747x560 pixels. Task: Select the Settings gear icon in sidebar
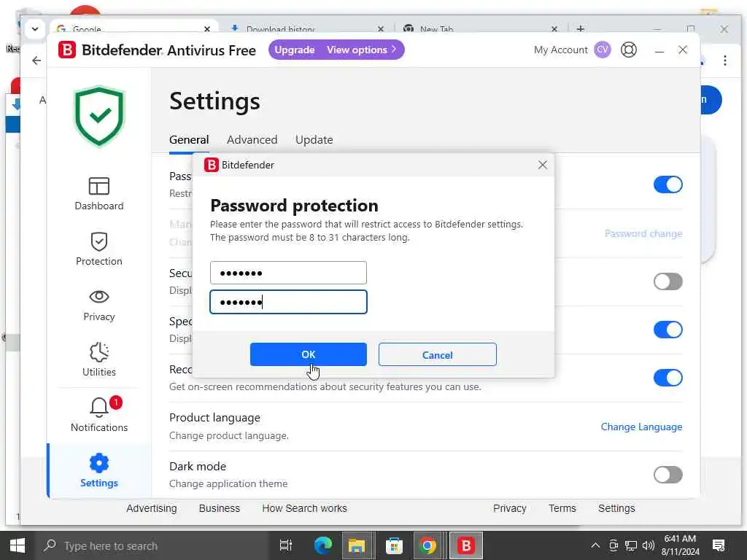pyautogui.click(x=99, y=463)
